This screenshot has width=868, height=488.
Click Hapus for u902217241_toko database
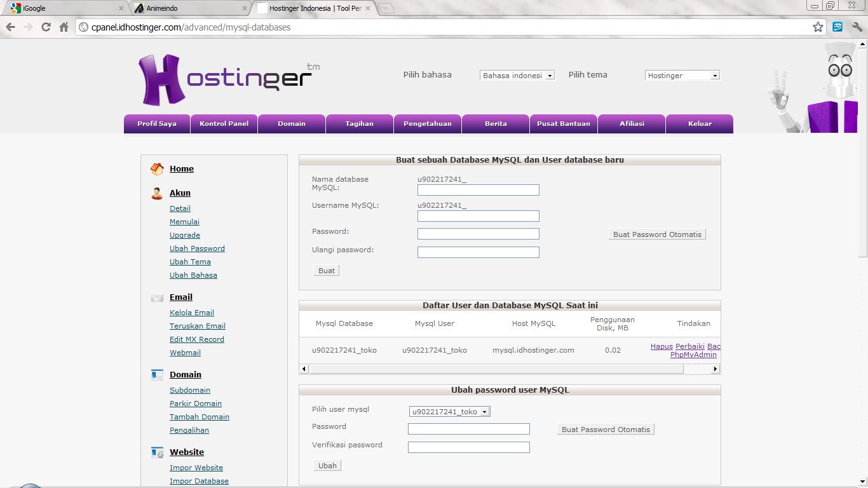pyautogui.click(x=661, y=346)
